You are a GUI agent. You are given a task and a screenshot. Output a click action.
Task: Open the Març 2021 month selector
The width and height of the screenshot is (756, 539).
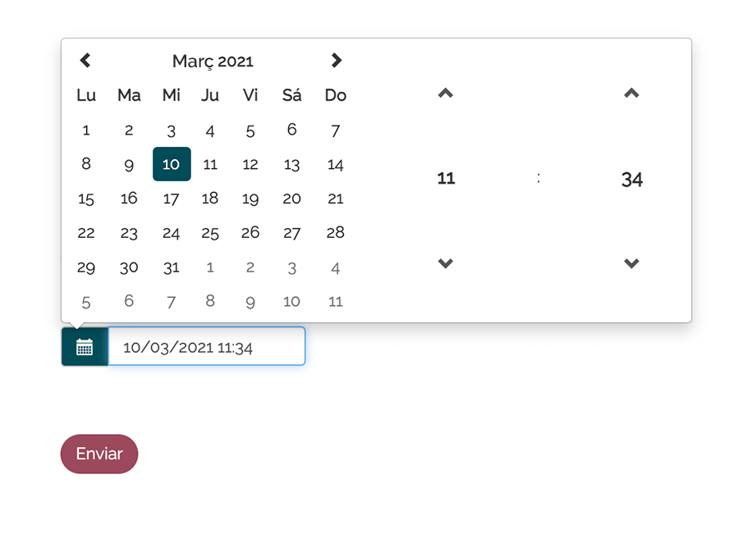pyautogui.click(x=213, y=62)
